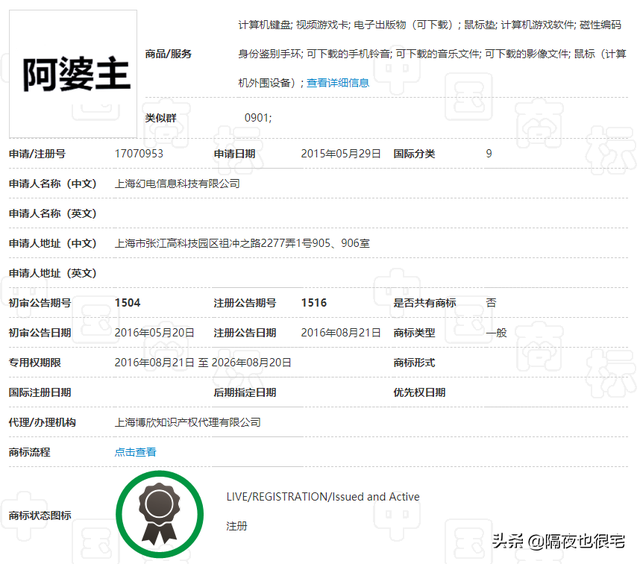Click the 国际注册日期 label

pos(40,392)
